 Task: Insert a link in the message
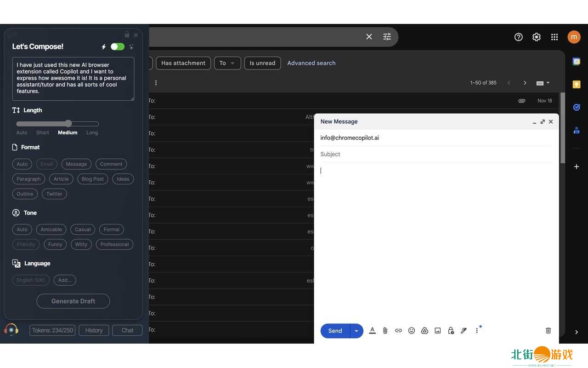398,330
